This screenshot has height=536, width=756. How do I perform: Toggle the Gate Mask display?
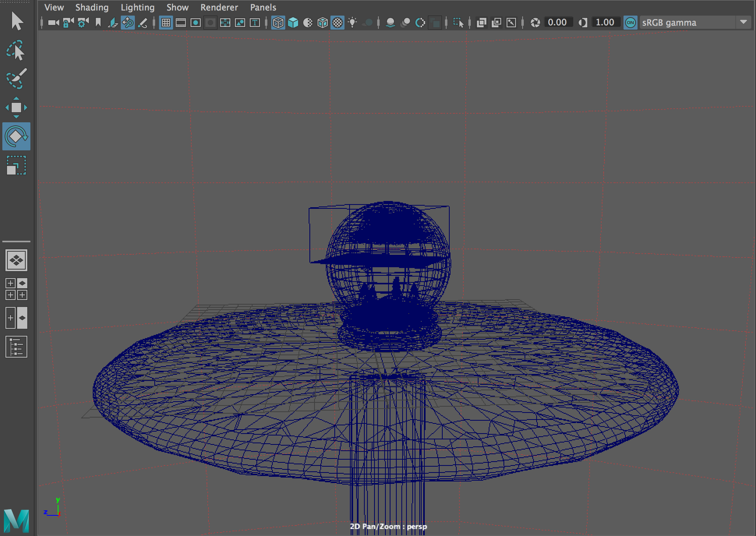210,23
